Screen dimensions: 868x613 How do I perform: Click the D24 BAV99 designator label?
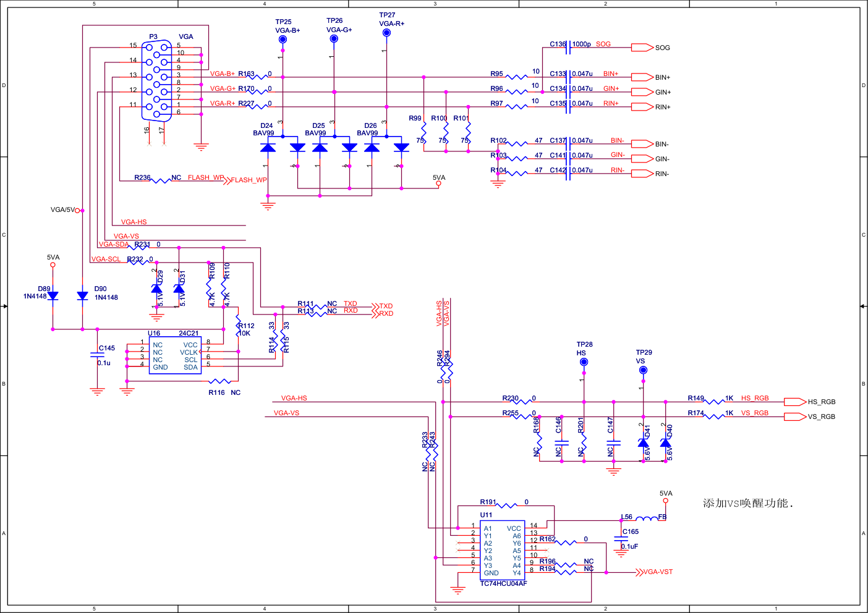coord(266,125)
